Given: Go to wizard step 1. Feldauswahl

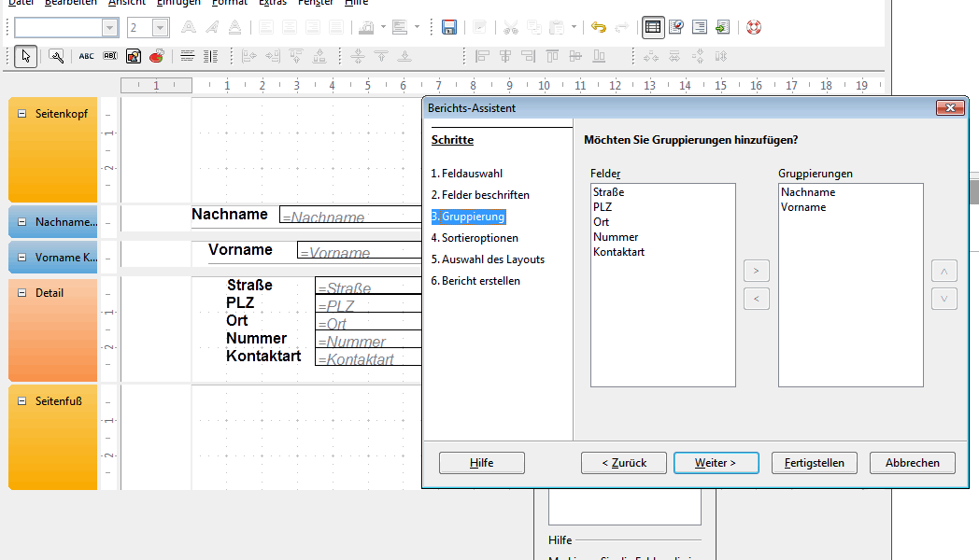Looking at the screenshot, I should click(467, 174).
